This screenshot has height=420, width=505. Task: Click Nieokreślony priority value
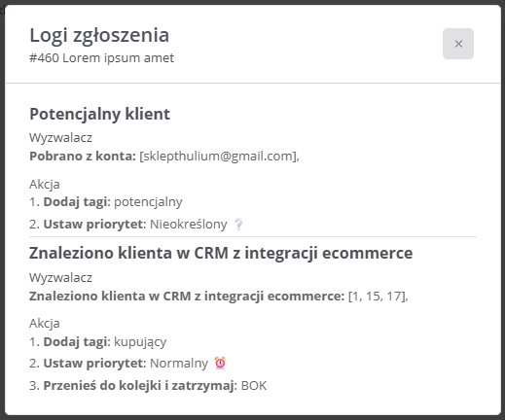(x=189, y=224)
